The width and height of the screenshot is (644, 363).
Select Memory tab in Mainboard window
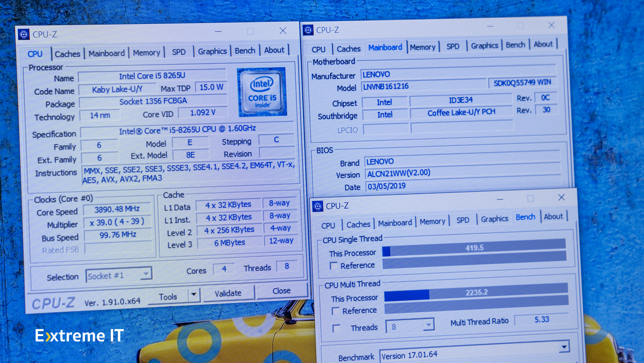[x=423, y=47]
